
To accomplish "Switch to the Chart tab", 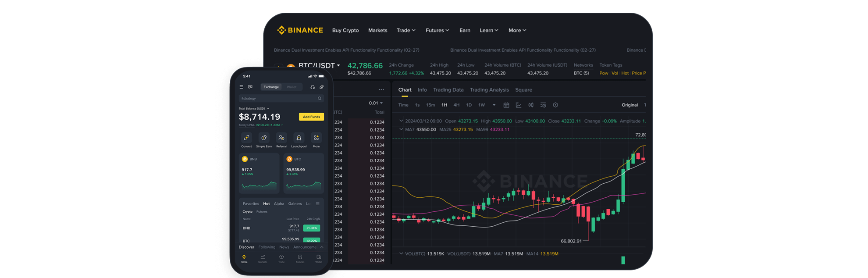I will [405, 90].
